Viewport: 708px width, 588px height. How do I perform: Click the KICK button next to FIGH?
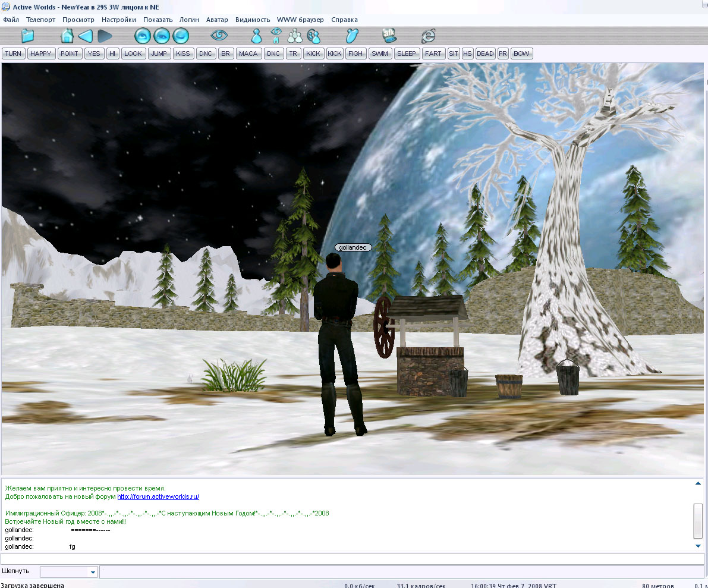click(x=335, y=54)
